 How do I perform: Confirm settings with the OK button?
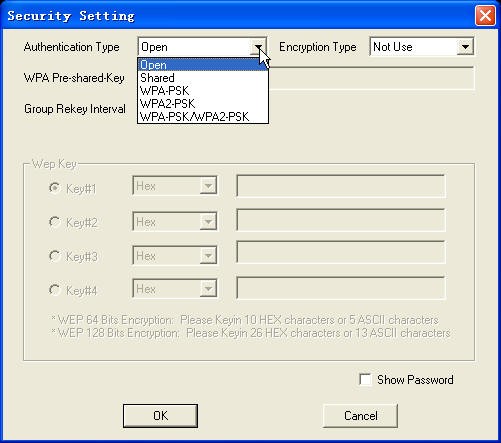(x=160, y=416)
